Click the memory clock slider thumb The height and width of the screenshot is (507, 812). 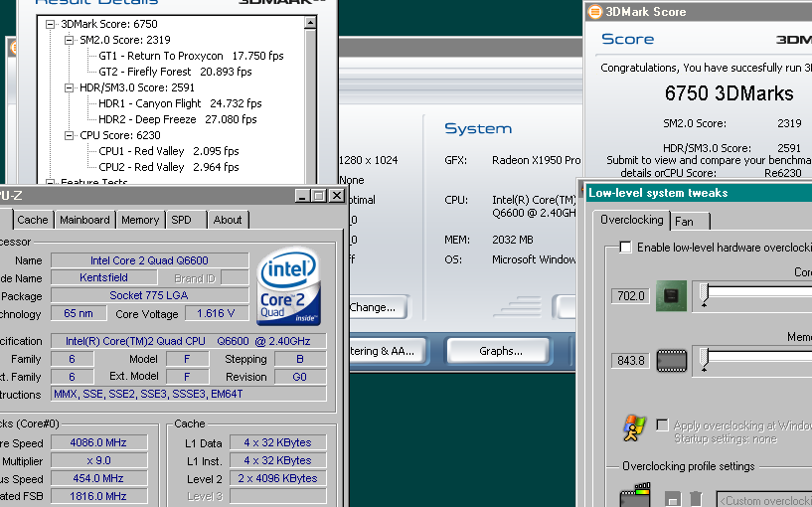(x=704, y=360)
